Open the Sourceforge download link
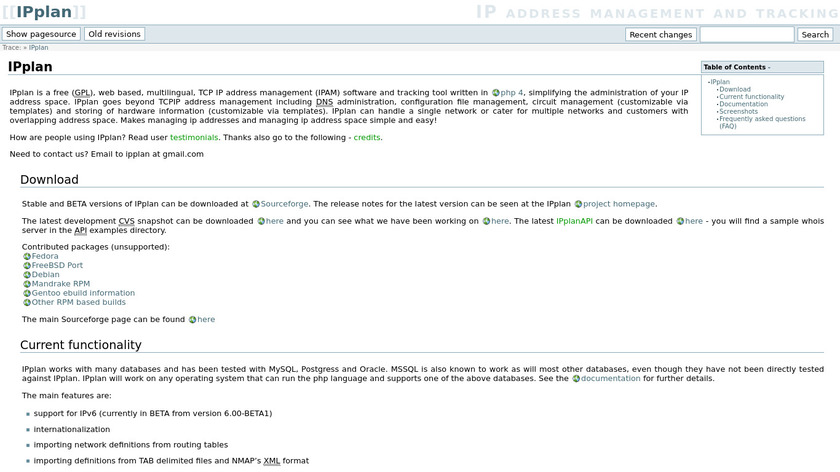 pos(284,204)
